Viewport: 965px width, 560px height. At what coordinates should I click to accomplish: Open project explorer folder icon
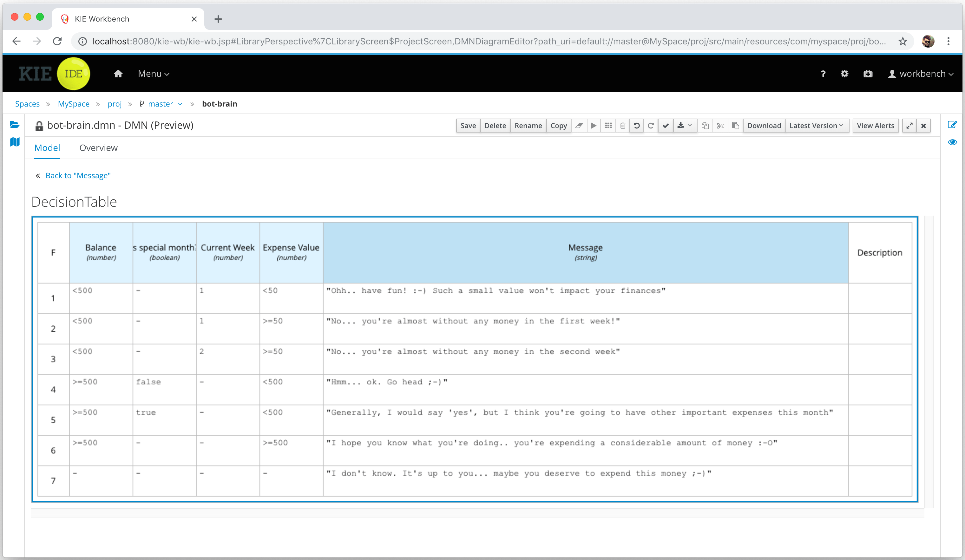[x=15, y=124]
